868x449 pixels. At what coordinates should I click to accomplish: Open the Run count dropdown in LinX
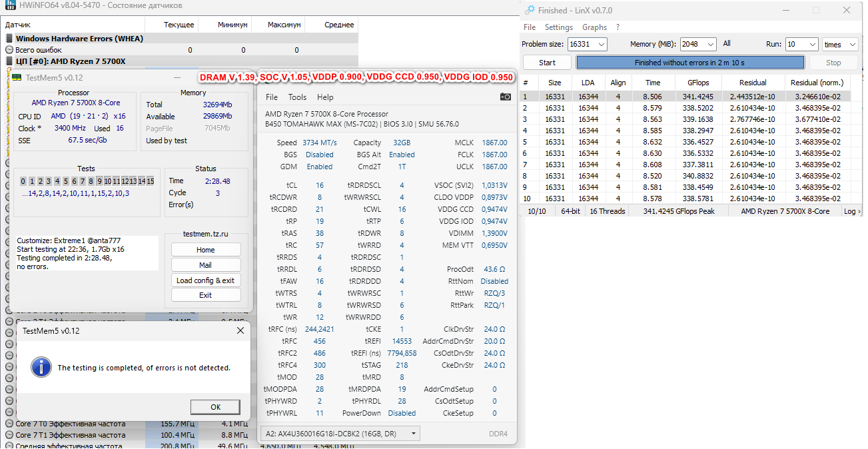812,44
